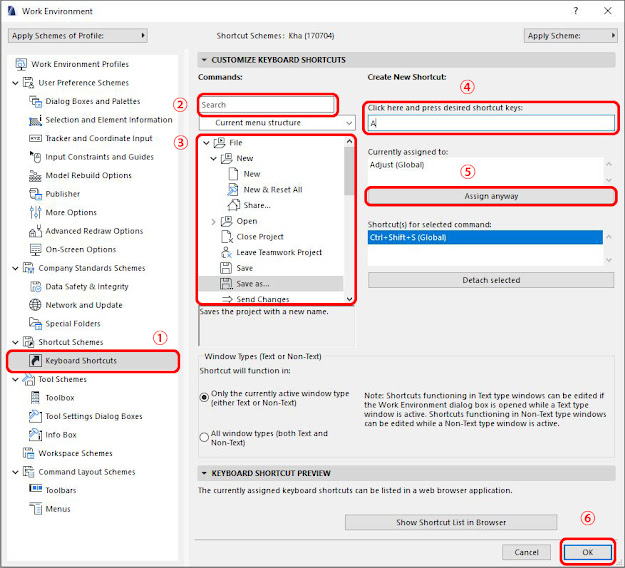This screenshot has height=568, width=625.
Task: Click the Model Rebuild Options icon
Action: pyautogui.click(x=35, y=175)
